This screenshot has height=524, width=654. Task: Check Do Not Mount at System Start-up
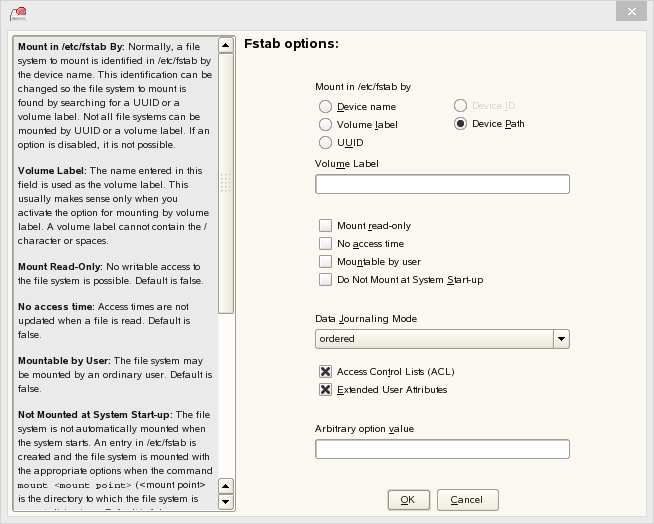(325, 280)
